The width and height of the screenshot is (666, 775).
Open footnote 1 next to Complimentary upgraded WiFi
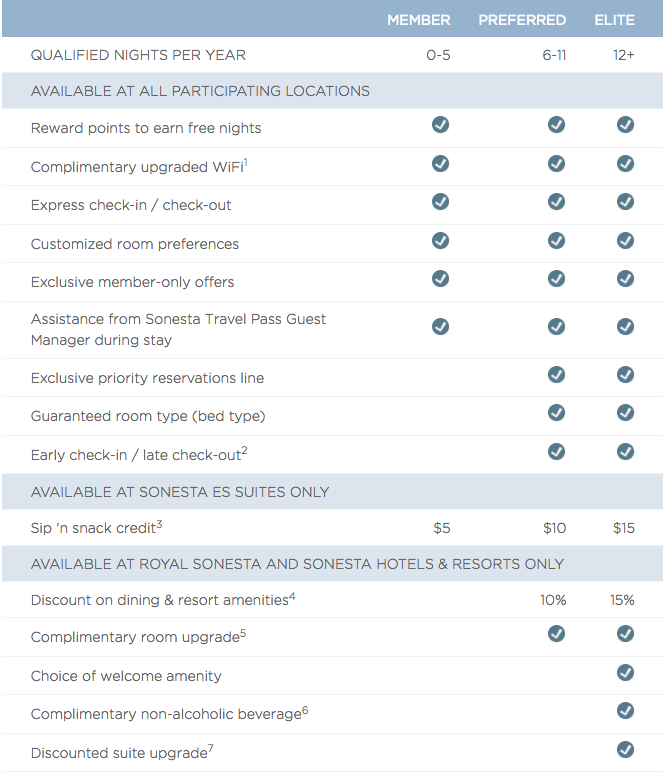(245, 161)
